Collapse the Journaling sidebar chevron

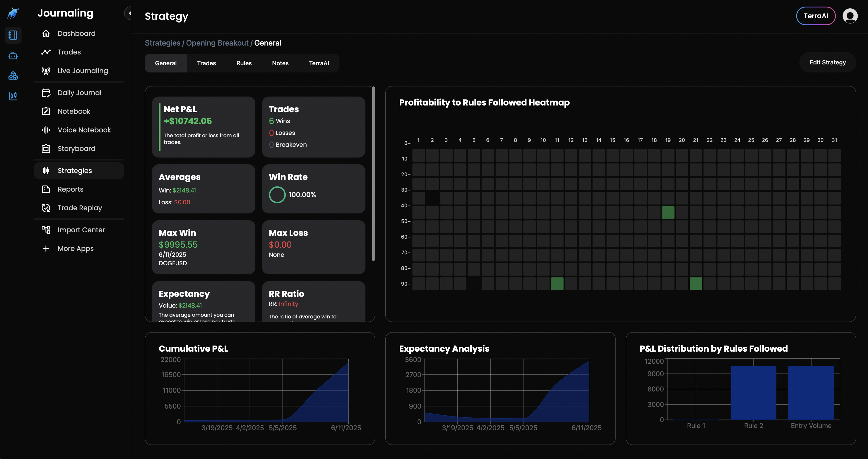(130, 13)
